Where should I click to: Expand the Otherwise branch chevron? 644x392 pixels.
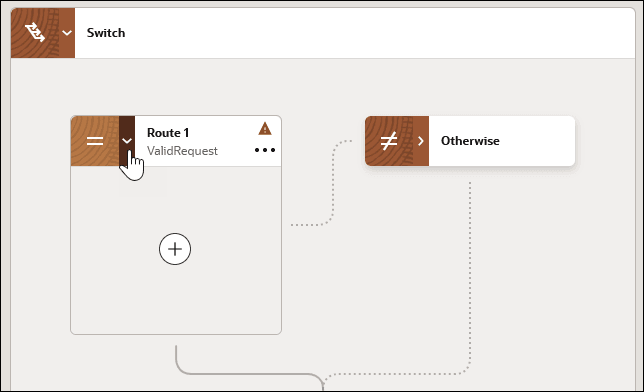tap(421, 141)
